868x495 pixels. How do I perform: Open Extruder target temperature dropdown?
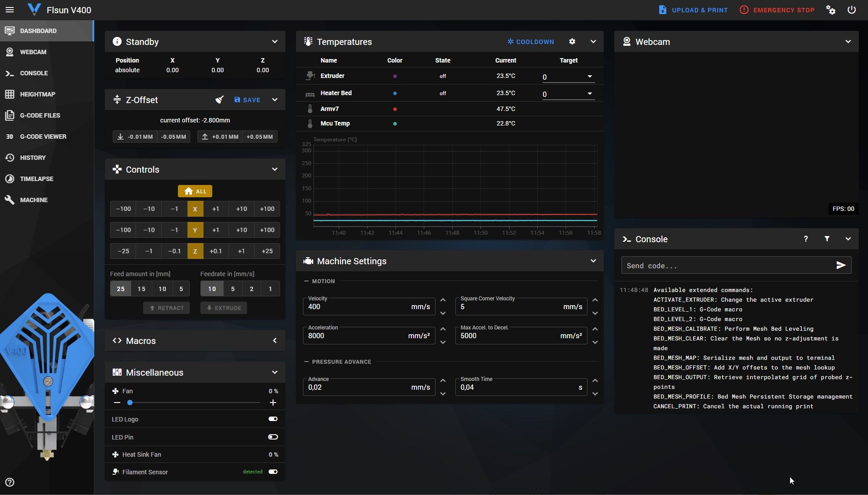[590, 77]
